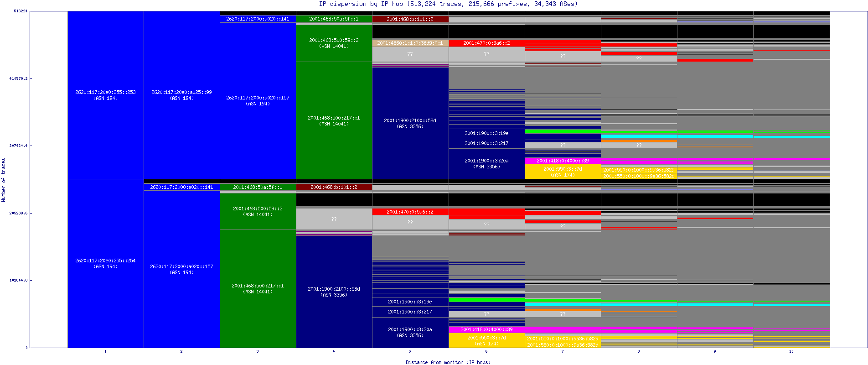
Task: Select 2001:550:0:1000::9a36:5829 in hop 8 column
Action: click(x=639, y=170)
